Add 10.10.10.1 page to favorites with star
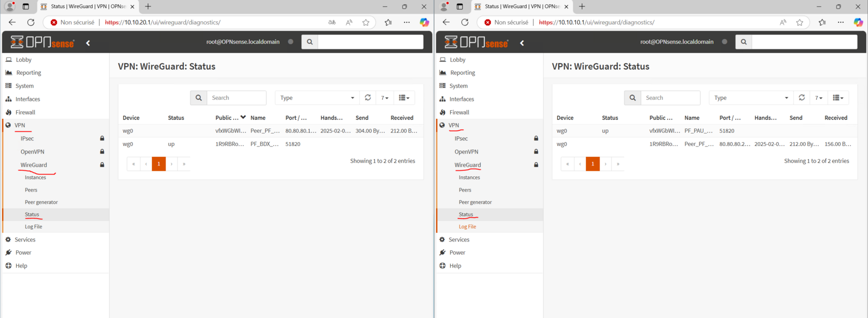 (x=799, y=22)
